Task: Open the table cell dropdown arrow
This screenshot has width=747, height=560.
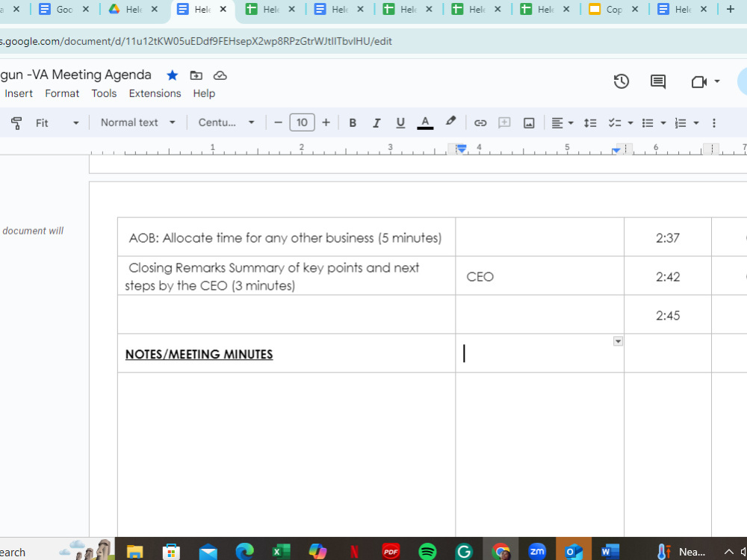Action: click(618, 341)
